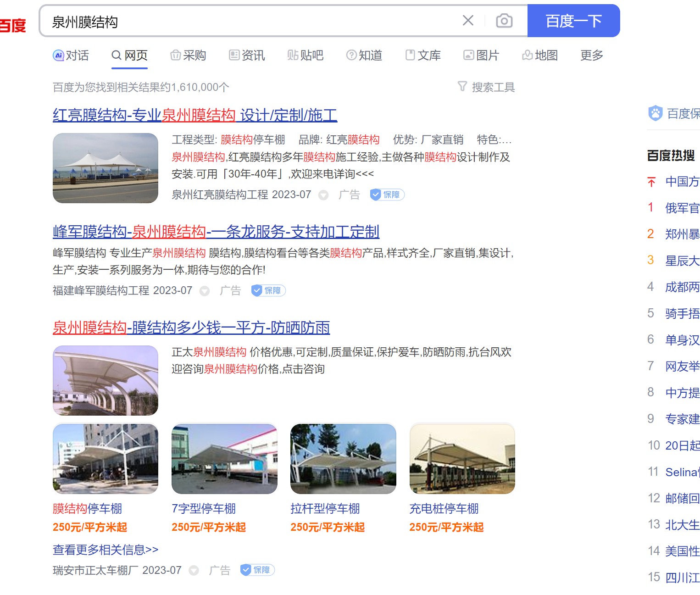The height and width of the screenshot is (595, 700).
Task: Open the Baidu logo homepage link
Action: (x=13, y=25)
